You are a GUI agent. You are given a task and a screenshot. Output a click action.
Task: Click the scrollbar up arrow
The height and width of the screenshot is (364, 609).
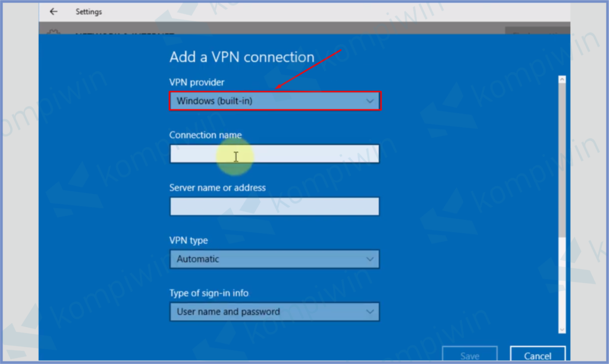[x=561, y=79]
